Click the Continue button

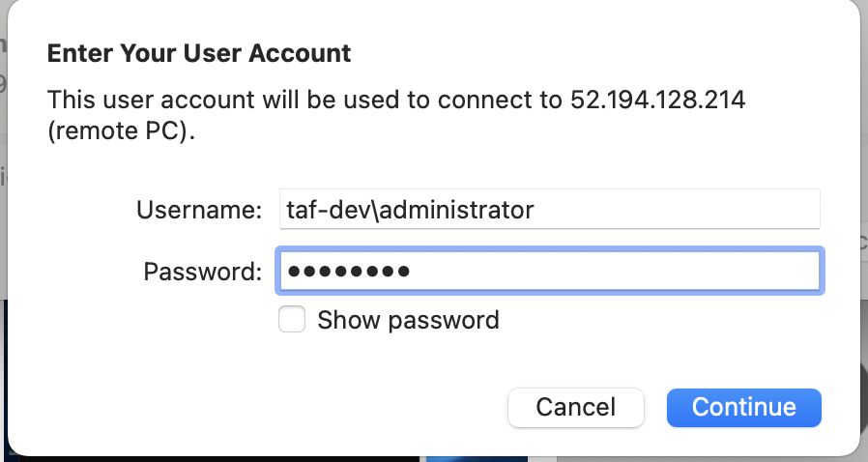pyautogui.click(x=743, y=407)
